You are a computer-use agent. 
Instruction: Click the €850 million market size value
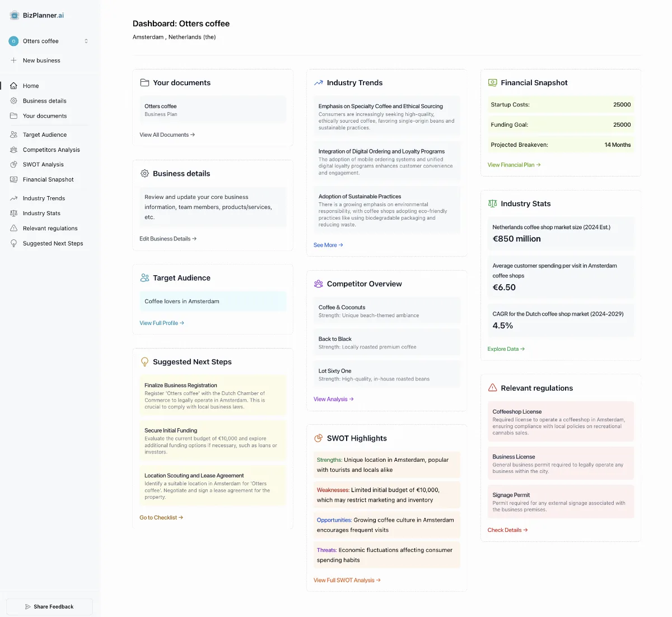click(x=517, y=239)
